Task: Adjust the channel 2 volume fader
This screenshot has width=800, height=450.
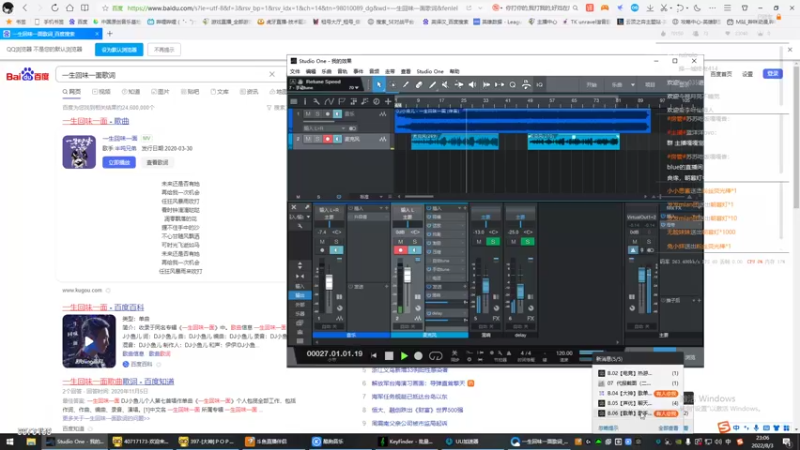Action: 407,276
